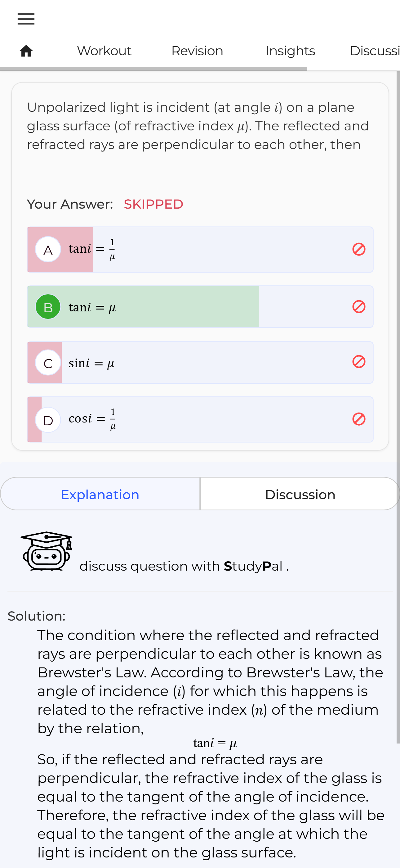Show the Explanation section
This screenshot has height=868, width=400.
(100, 494)
